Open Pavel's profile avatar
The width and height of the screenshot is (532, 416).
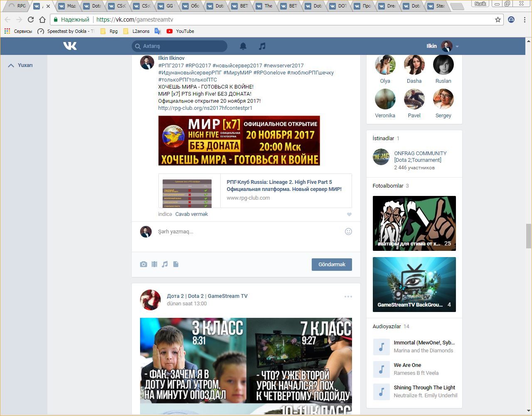414,99
